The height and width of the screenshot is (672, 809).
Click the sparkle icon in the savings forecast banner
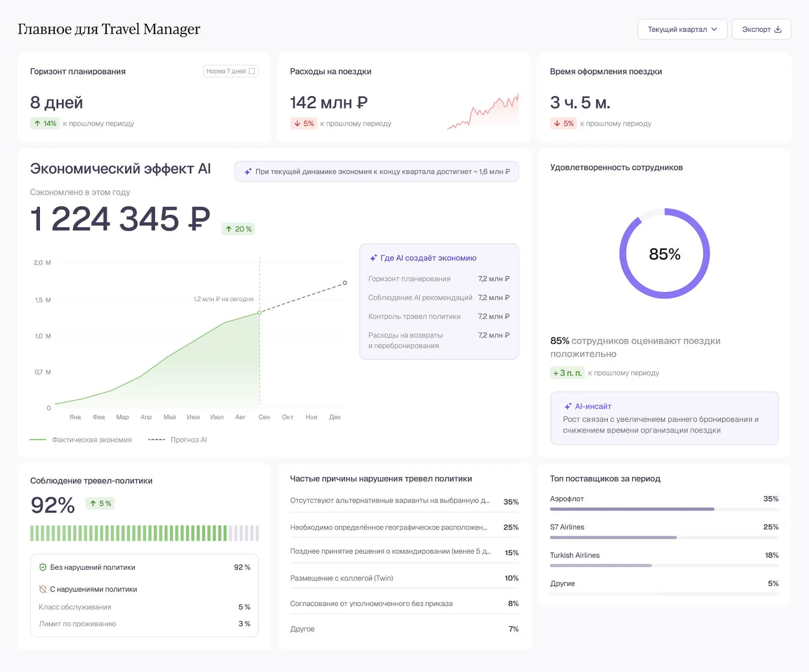tap(248, 172)
